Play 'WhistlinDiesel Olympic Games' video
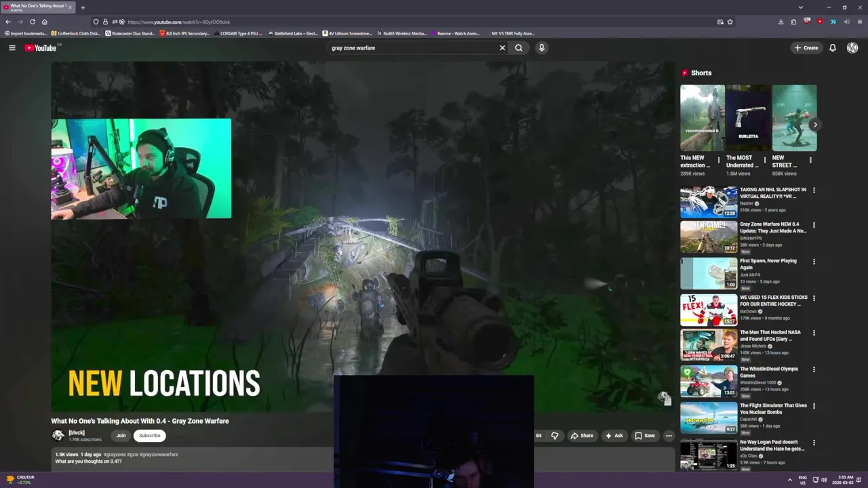The image size is (868, 488). [x=709, y=382]
